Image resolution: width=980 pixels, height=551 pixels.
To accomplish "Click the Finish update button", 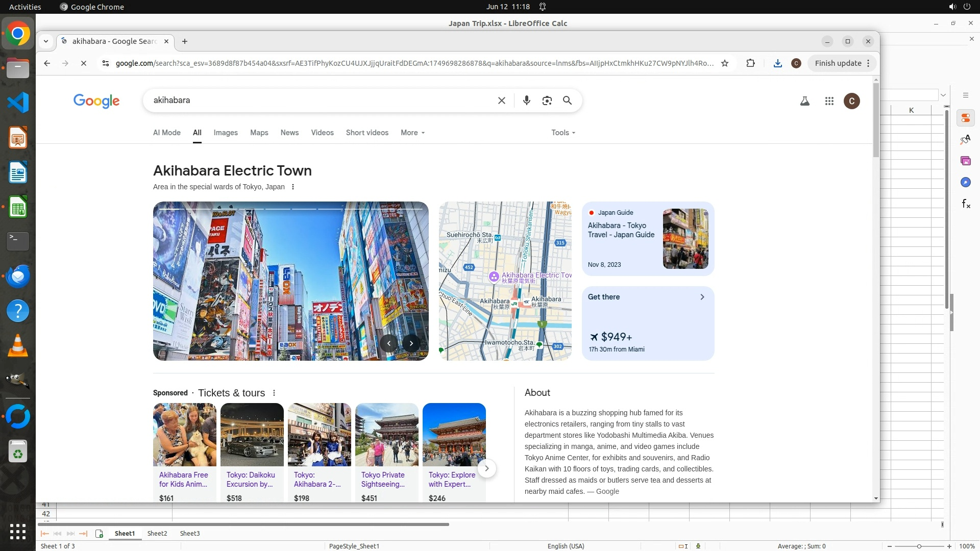I will pos(838,63).
